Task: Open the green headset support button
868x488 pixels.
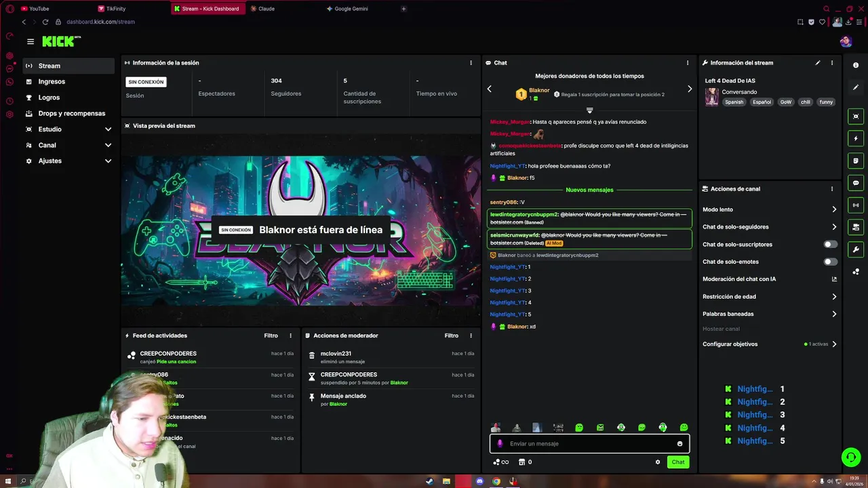Action: (851, 457)
